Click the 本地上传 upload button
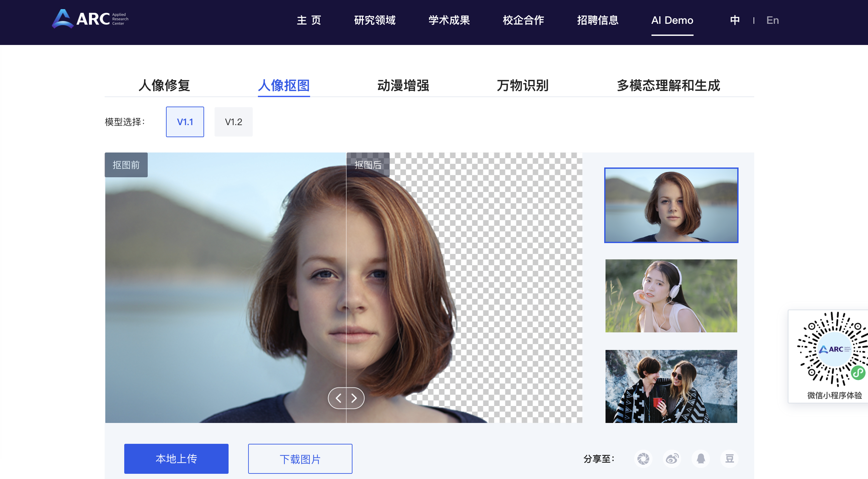The image size is (868, 479). point(176,458)
